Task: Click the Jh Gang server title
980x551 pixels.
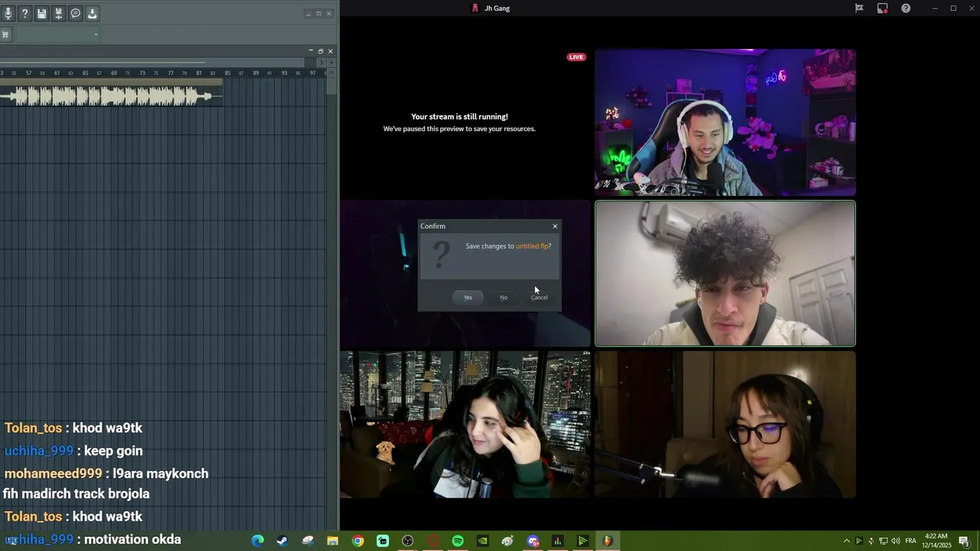Action: pos(497,8)
